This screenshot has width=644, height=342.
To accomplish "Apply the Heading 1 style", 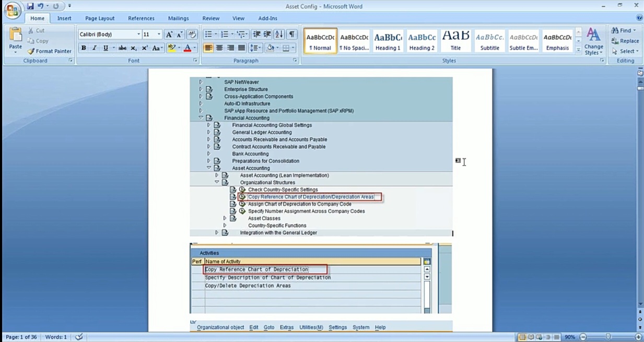I will (x=388, y=41).
